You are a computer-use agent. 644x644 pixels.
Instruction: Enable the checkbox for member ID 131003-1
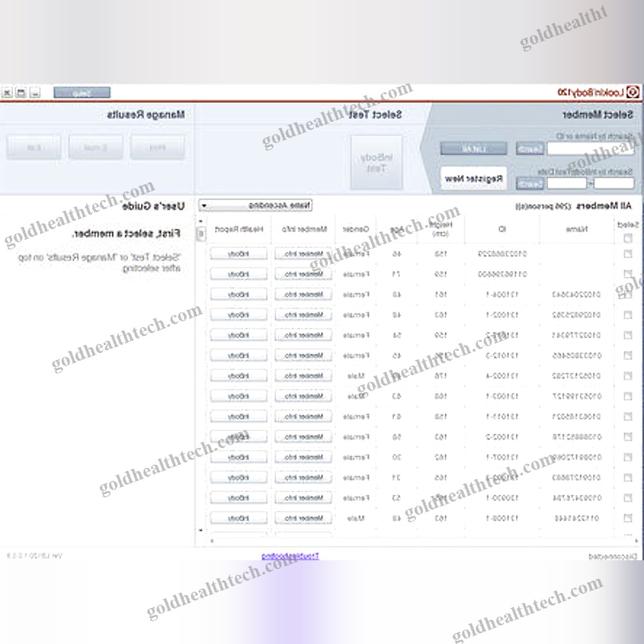[627, 396]
